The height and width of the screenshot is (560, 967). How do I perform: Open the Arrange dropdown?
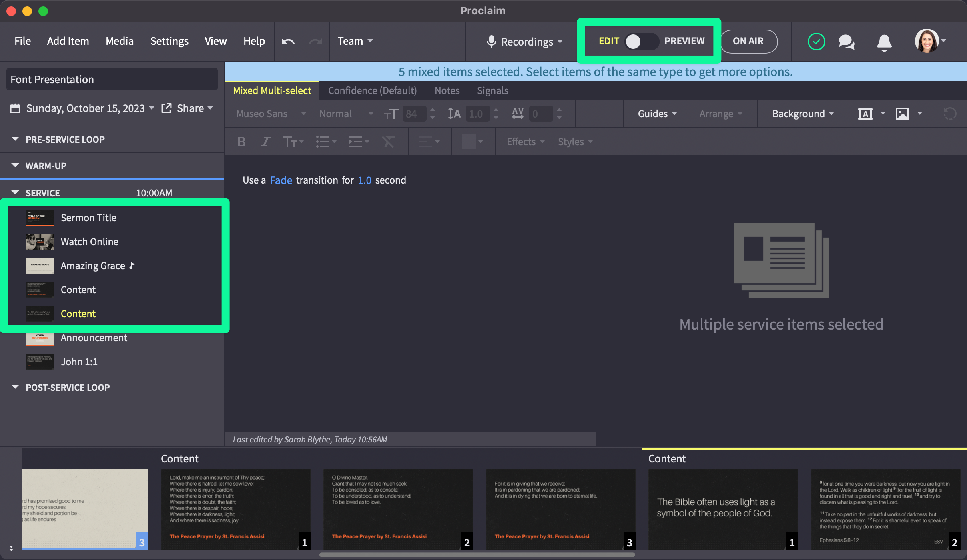(x=721, y=114)
